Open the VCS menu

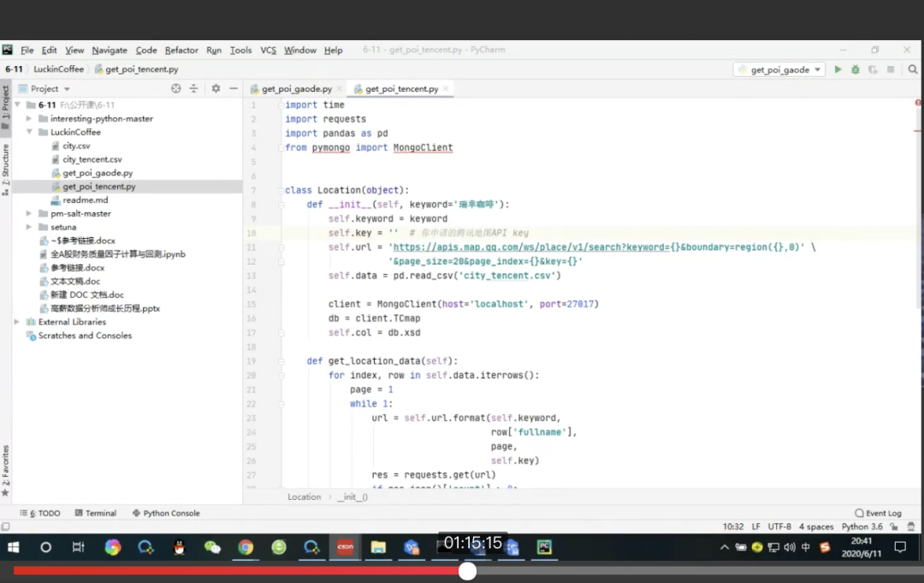[x=268, y=50]
